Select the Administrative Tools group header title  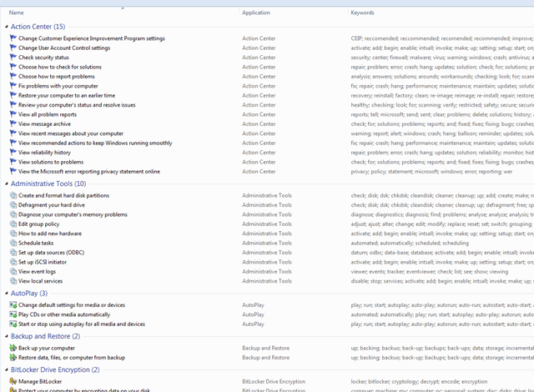48,183
